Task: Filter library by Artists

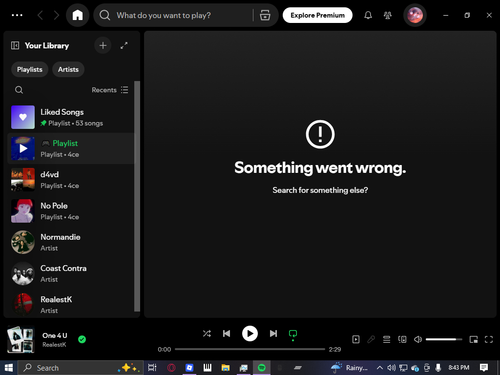Action: tap(68, 69)
